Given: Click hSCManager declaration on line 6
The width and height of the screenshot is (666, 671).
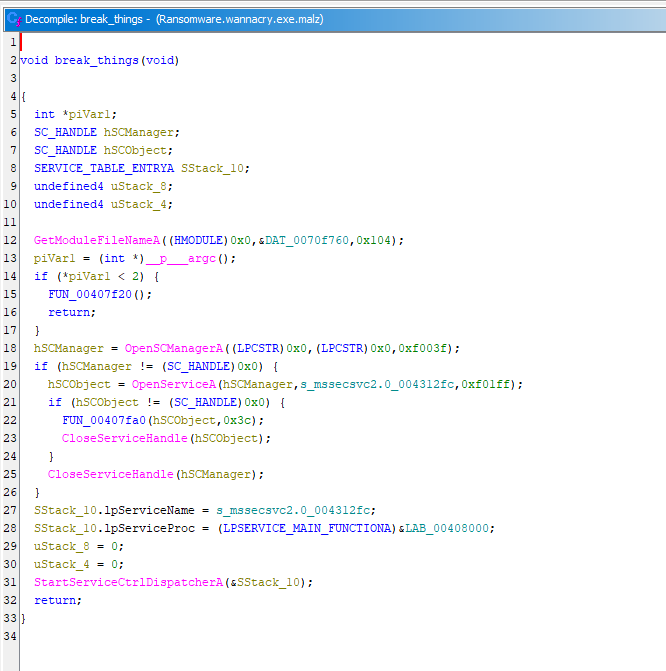Looking at the screenshot, I should 139,132.
